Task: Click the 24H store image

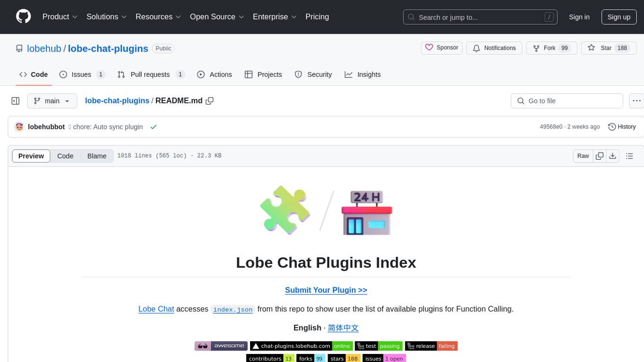Action: coord(367,212)
